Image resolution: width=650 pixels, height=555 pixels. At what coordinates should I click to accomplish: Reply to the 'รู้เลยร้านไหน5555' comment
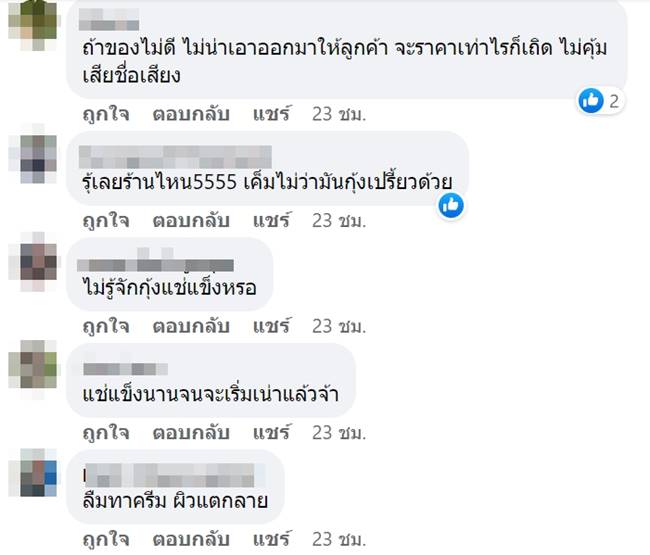click(x=186, y=219)
